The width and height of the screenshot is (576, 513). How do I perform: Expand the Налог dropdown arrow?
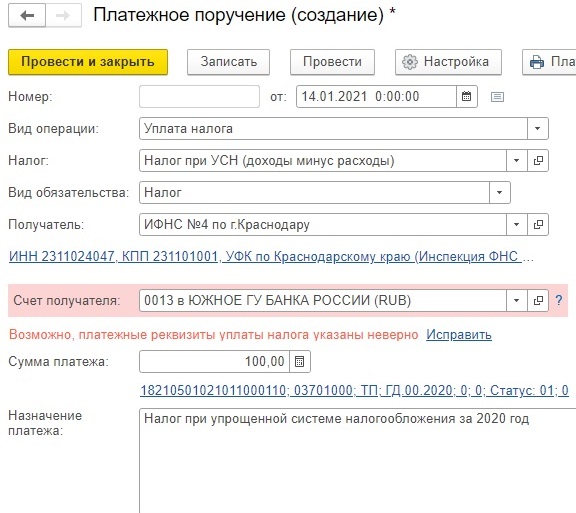click(x=516, y=161)
